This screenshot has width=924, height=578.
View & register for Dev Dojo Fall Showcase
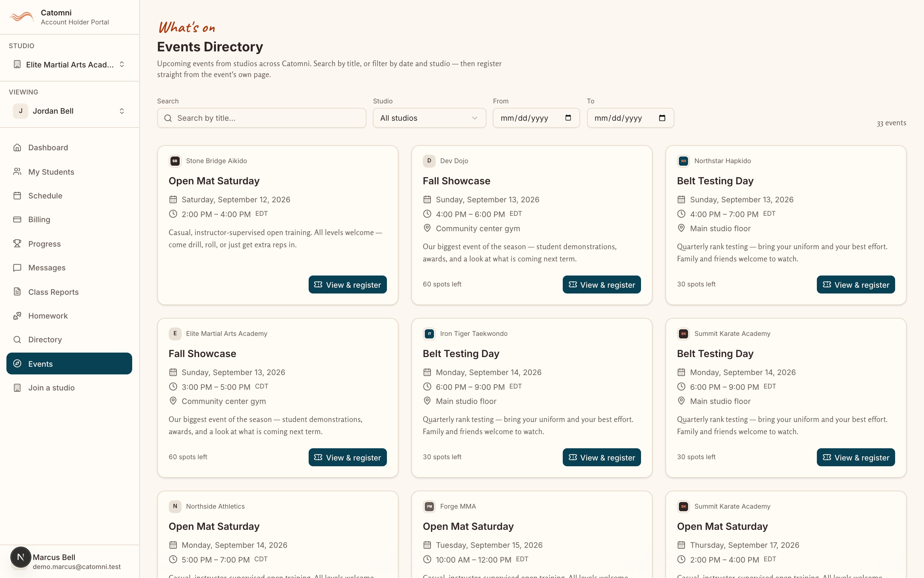coord(601,285)
